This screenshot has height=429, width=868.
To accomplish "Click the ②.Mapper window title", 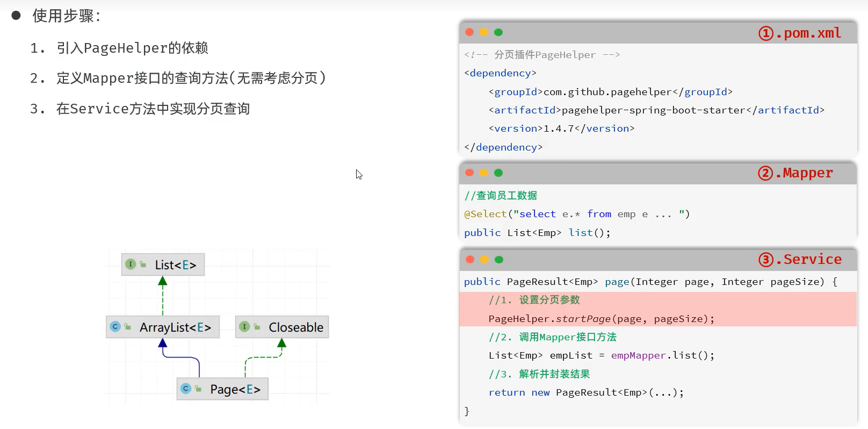I will 795,173.
